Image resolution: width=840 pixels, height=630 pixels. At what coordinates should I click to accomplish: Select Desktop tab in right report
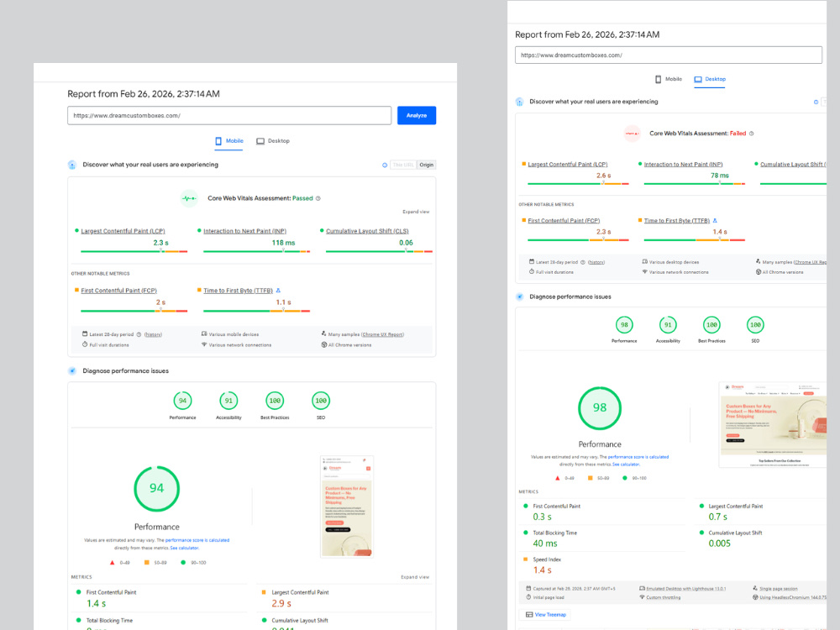coord(710,79)
